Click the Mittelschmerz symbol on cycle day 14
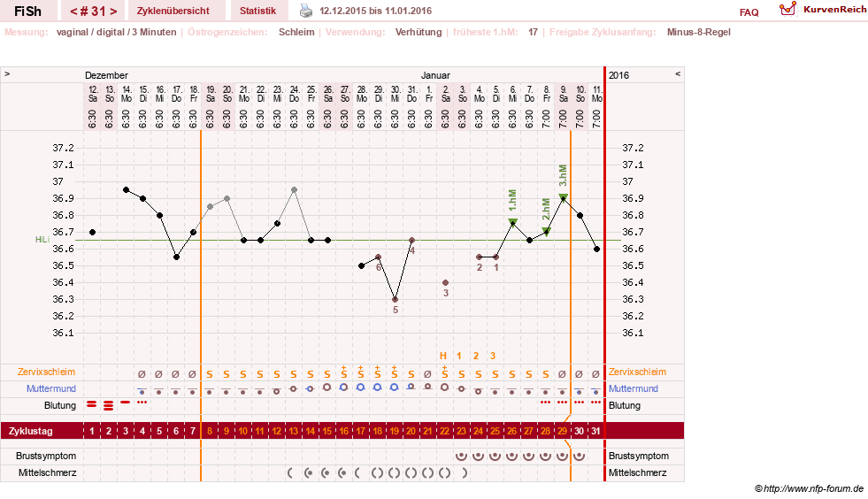Image resolution: width=868 pixels, height=499 pixels. click(309, 473)
